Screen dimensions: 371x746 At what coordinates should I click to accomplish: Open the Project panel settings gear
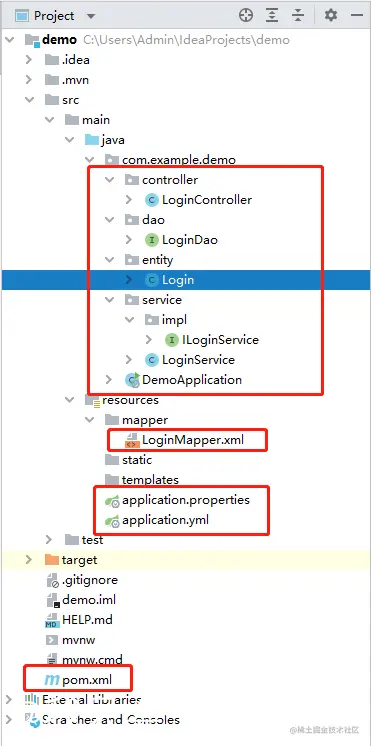pos(331,15)
